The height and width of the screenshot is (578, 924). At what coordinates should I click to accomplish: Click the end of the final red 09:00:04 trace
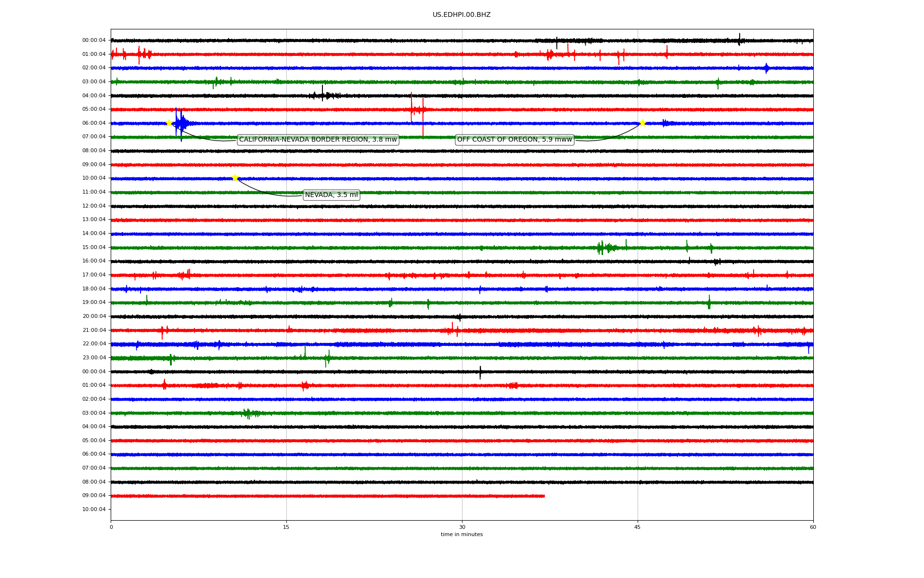(x=544, y=496)
